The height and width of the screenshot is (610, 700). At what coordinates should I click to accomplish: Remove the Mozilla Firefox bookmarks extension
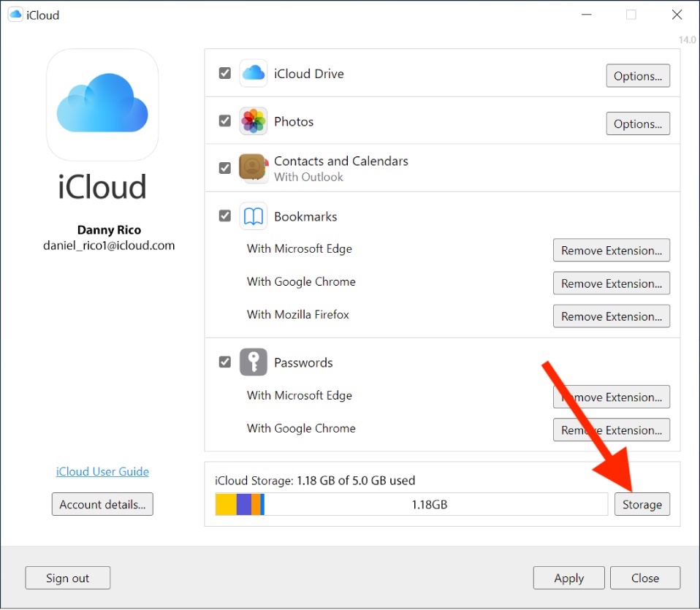coord(612,316)
